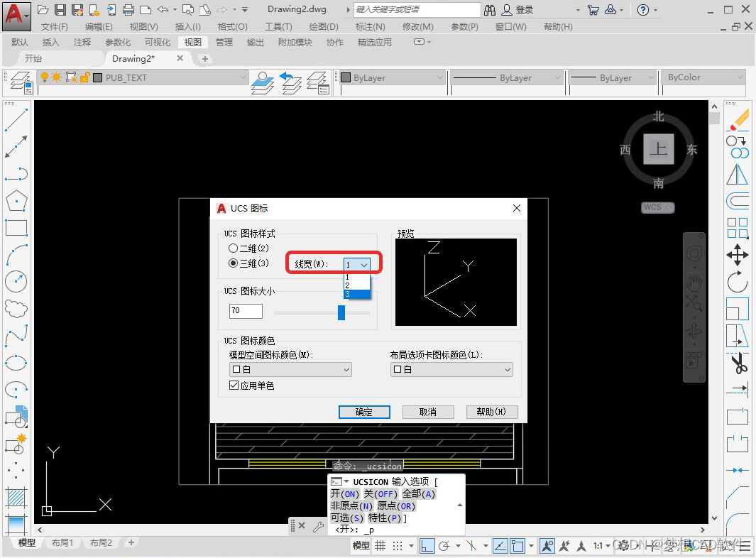Switch to the 布局1 tab
Image resolution: width=756 pixels, height=558 pixels.
pos(62,542)
